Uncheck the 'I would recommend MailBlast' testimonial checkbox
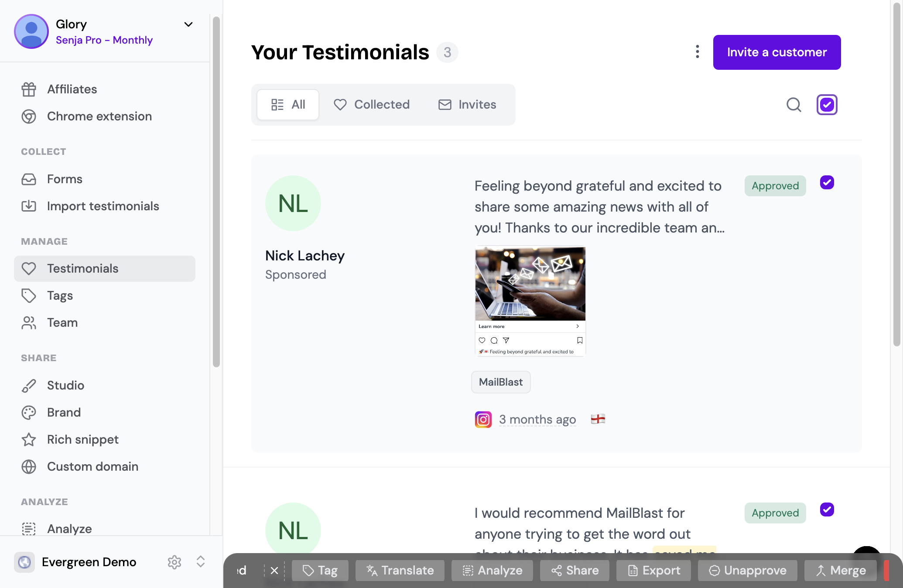 [x=827, y=509]
